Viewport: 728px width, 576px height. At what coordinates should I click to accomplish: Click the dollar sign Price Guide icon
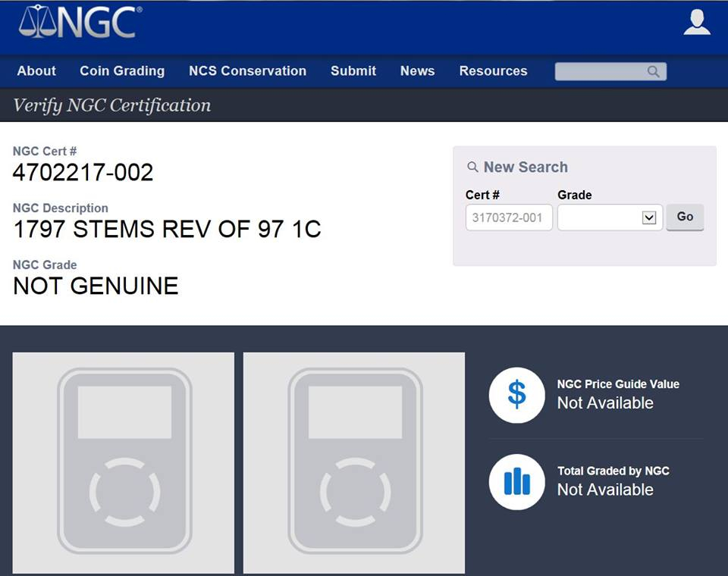point(516,395)
